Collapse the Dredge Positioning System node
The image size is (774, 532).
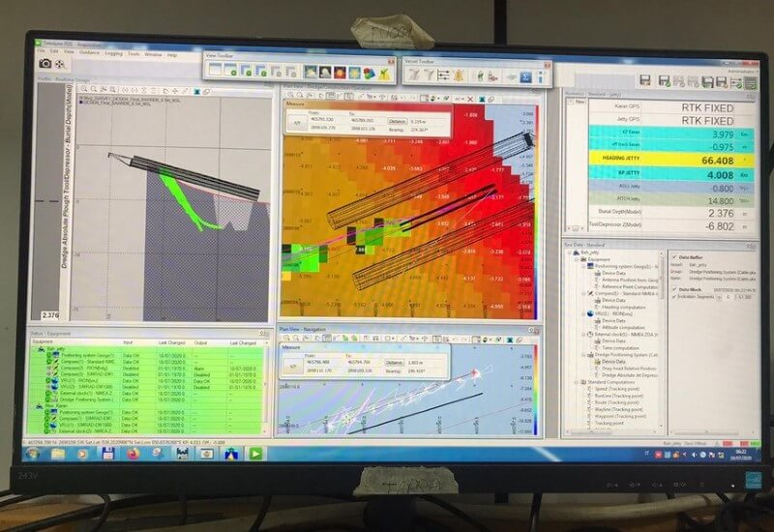tap(583, 354)
